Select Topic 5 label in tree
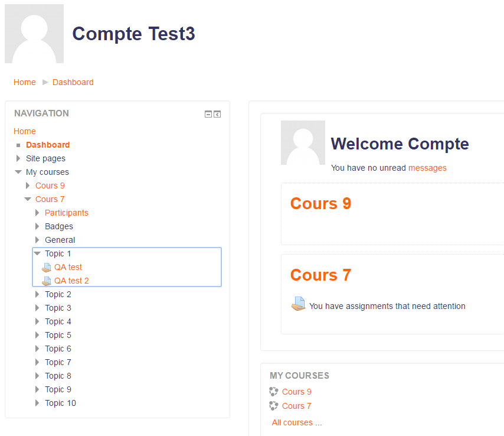Screen dimensions: 504x436 point(58,336)
